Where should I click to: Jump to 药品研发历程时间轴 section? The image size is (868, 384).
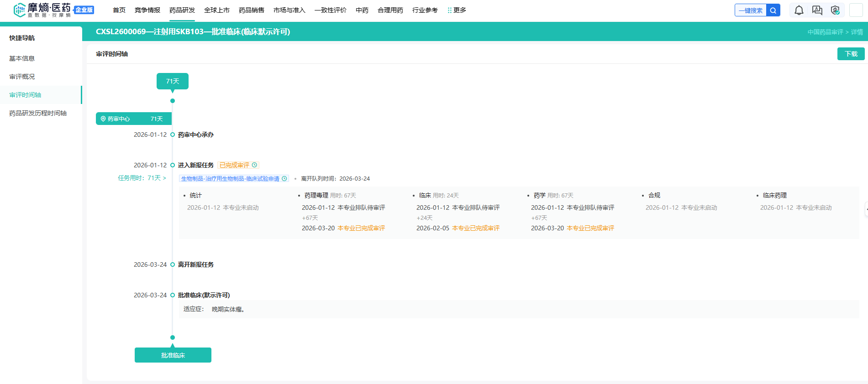coord(38,113)
